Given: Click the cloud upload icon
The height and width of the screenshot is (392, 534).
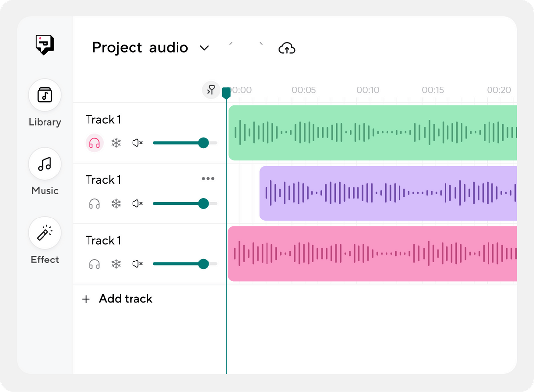Looking at the screenshot, I should pos(287,48).
